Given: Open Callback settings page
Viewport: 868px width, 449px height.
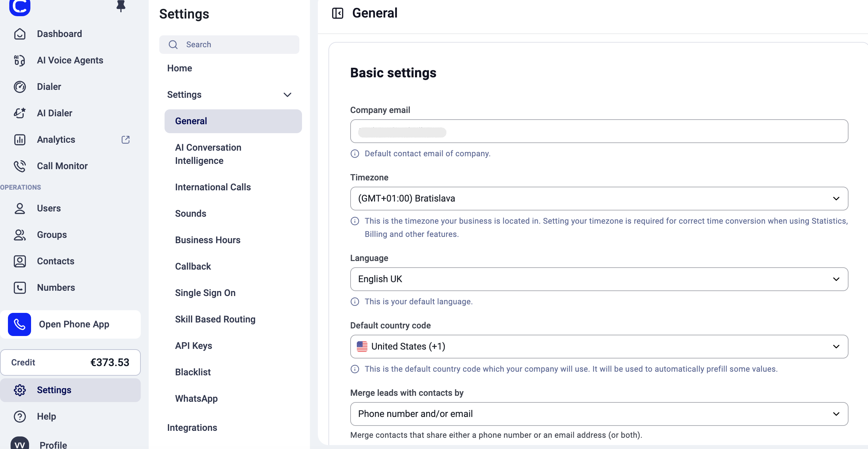Looking at the screenshot, I should click(233, 266).
